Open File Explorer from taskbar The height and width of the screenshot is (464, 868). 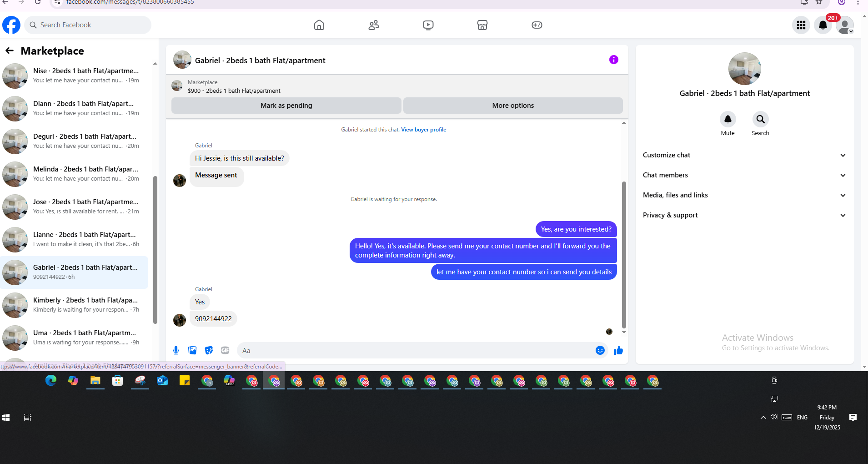(95, 381)
